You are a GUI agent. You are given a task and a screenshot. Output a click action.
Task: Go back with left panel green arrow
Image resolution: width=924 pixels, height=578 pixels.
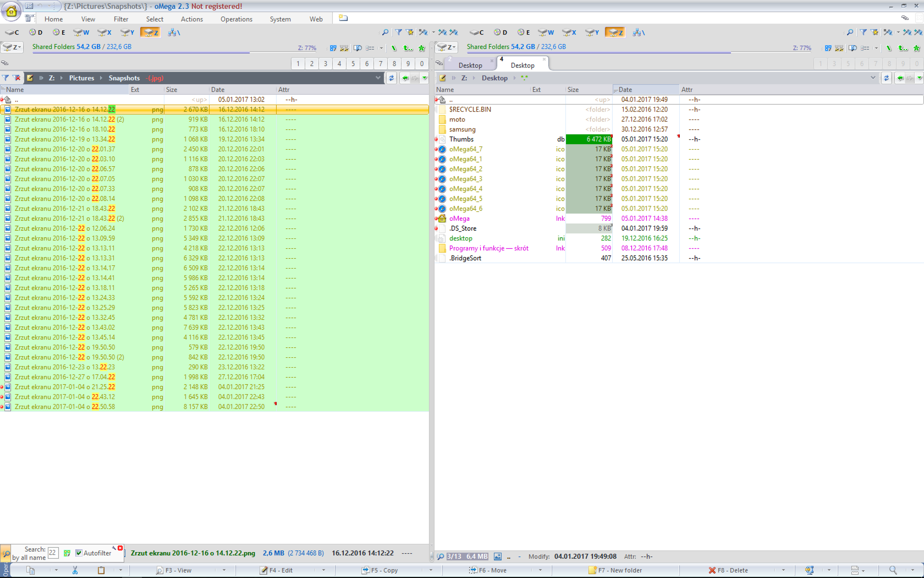point(405,78)
